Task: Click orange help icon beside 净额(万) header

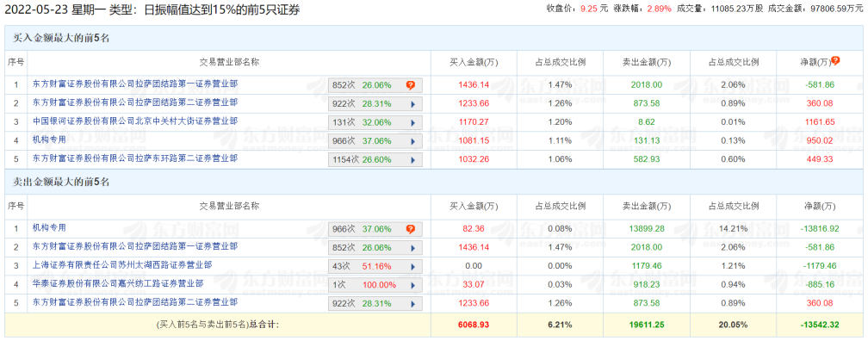Action: pos(836,61)
